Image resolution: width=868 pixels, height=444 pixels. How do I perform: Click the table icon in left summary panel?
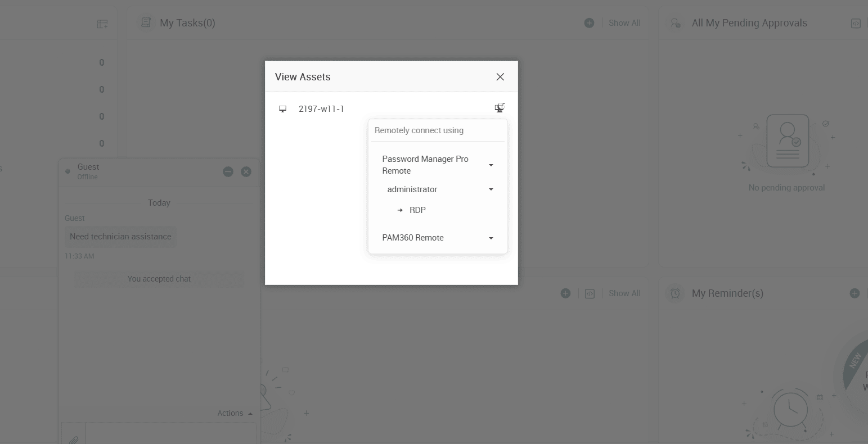tap(102, 24)
